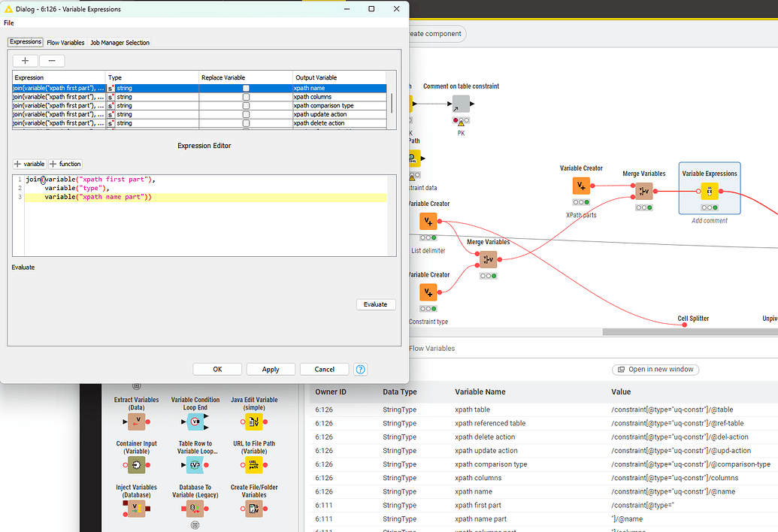This screenshot has height=532, width=778.
Task: Click the canvas horizontal scrollbar
Action: [x=690, y=331]
